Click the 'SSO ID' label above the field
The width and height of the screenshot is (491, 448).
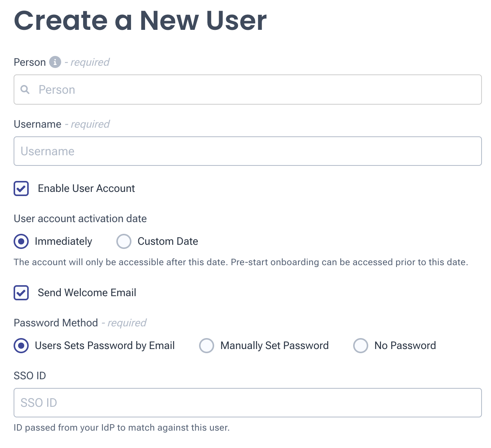30,376
